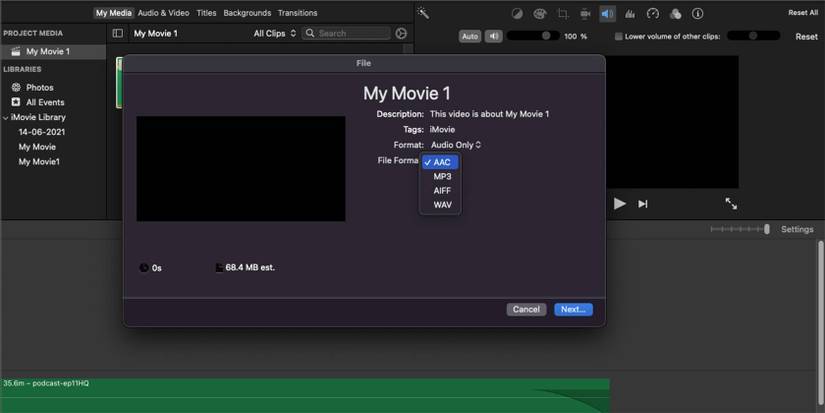825x413 pixels.
Task: Open the Format Audio Only dropdown
Action: [x=456, y=145]
